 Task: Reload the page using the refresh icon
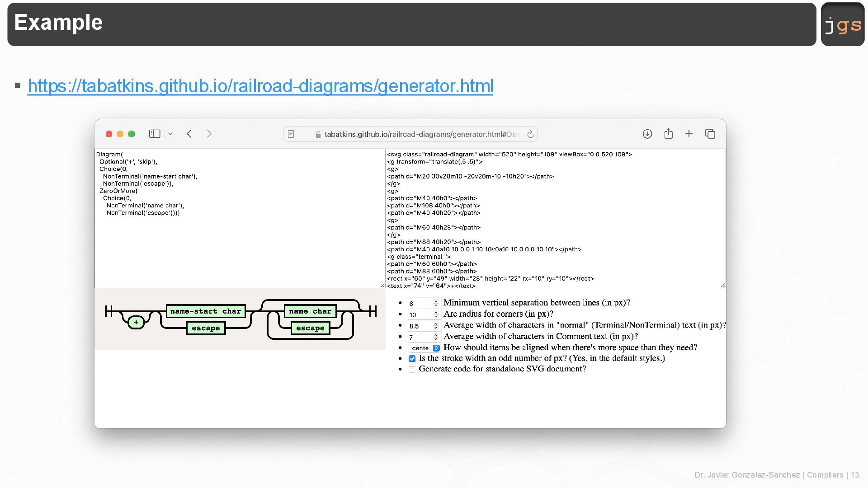point(530,134)
